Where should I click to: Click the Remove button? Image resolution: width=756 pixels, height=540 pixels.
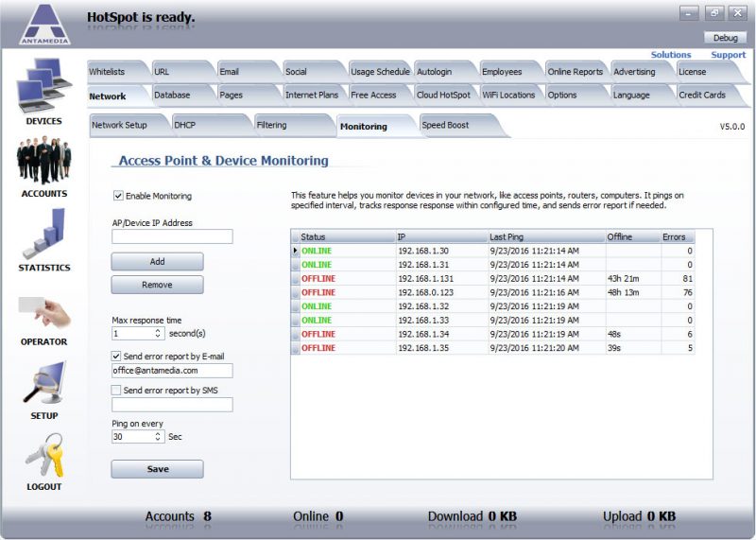[x=157, y=285]
